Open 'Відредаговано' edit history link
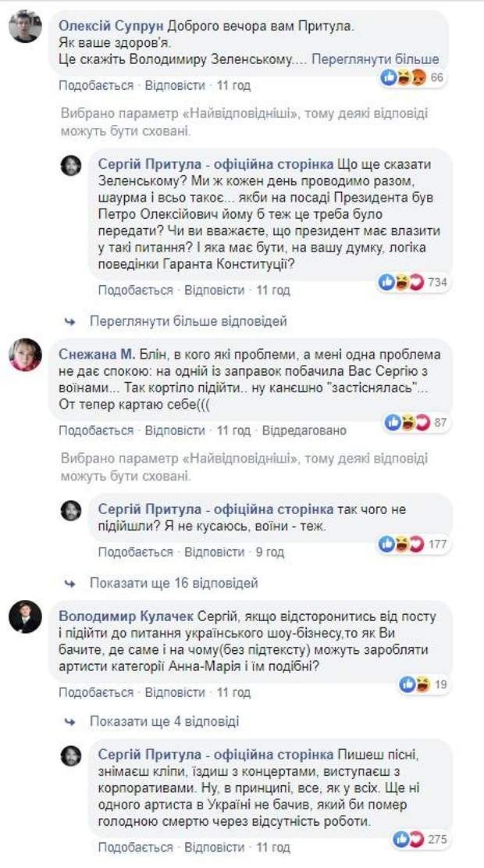 tap(304, 430)
